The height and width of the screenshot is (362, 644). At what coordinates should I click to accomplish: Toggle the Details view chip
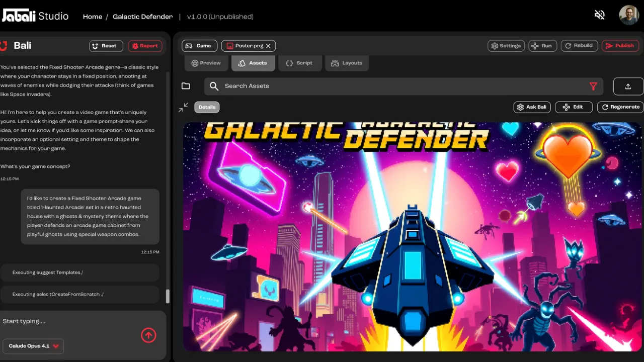207,107
